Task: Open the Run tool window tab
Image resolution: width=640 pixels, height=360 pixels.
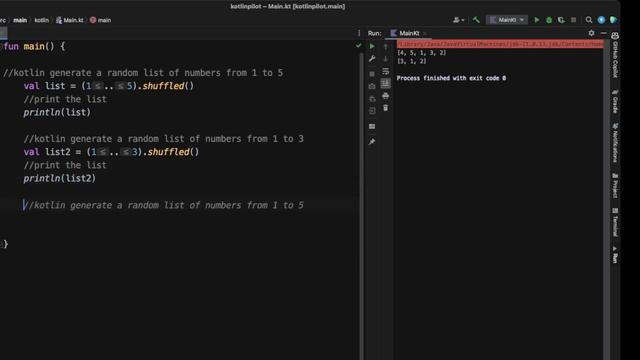Action: (x=615, y=254)
